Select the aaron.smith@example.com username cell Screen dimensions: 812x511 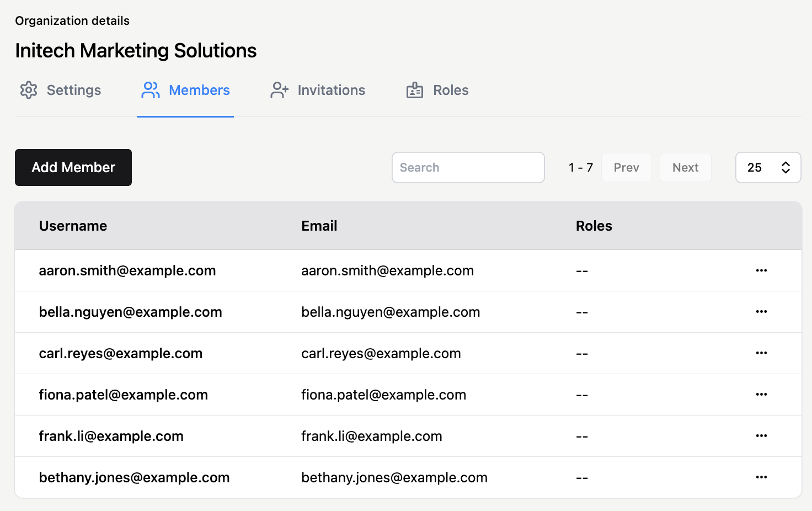pos(127,270)
